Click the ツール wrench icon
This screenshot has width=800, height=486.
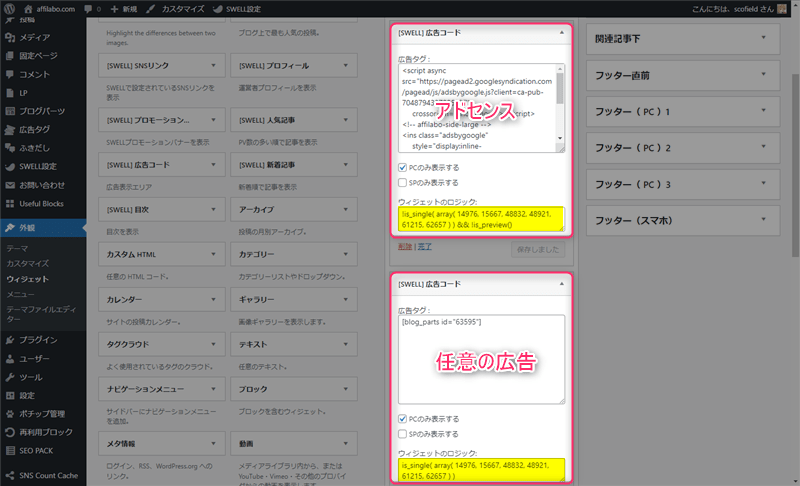click(x=10, y=377)
